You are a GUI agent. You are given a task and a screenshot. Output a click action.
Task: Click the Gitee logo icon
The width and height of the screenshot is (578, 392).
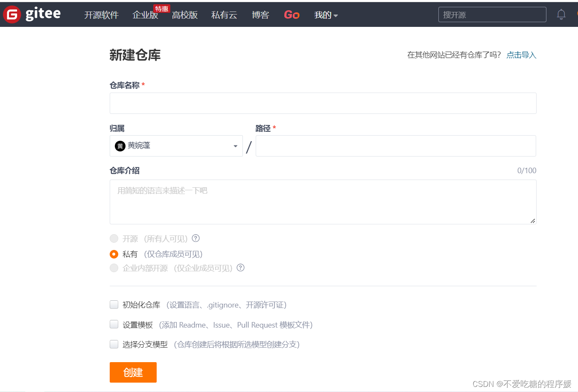[x=12, y=15]
